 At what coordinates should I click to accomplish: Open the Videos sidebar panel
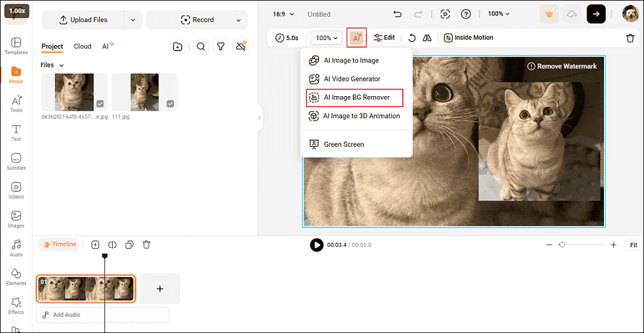[16, 191]
